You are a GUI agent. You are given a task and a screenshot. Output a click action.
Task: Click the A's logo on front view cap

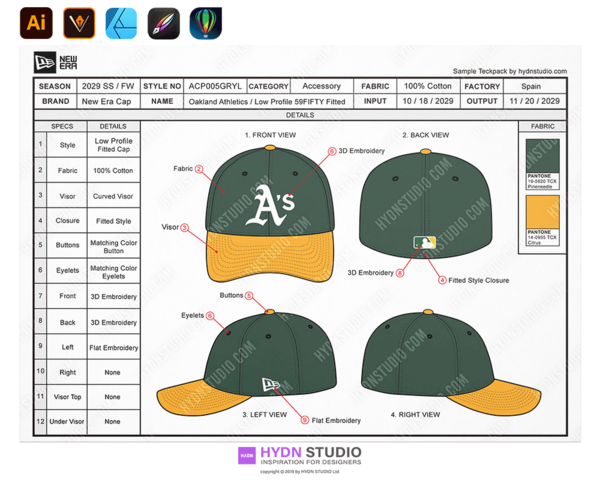(x=270, y=206)
